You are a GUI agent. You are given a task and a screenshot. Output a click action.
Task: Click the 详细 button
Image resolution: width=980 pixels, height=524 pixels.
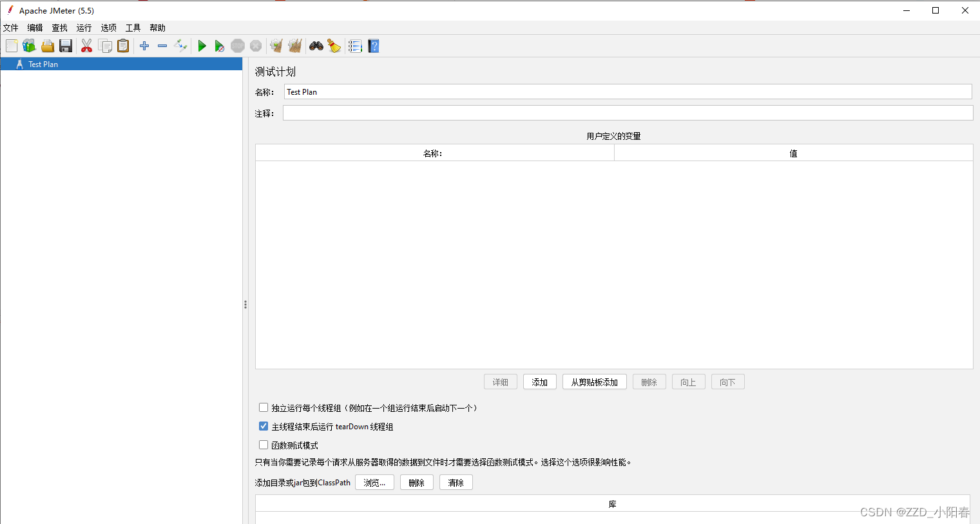[x=501, y=382]
